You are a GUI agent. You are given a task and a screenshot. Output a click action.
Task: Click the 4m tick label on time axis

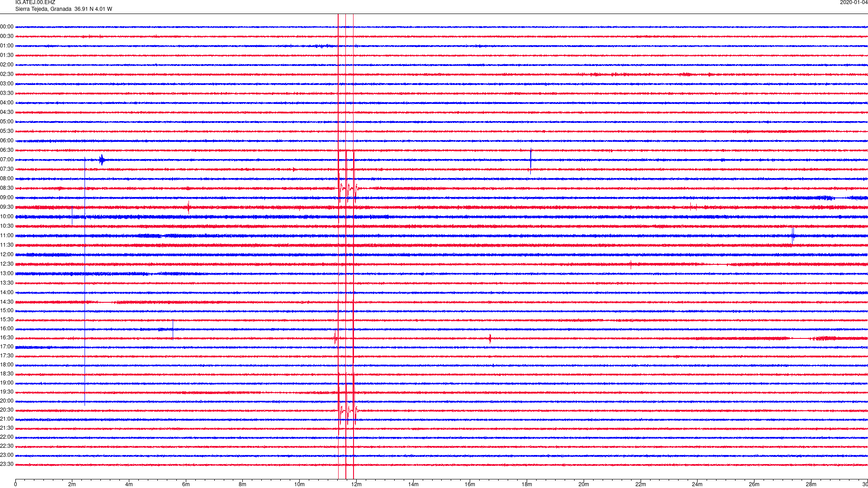[129, 484]
